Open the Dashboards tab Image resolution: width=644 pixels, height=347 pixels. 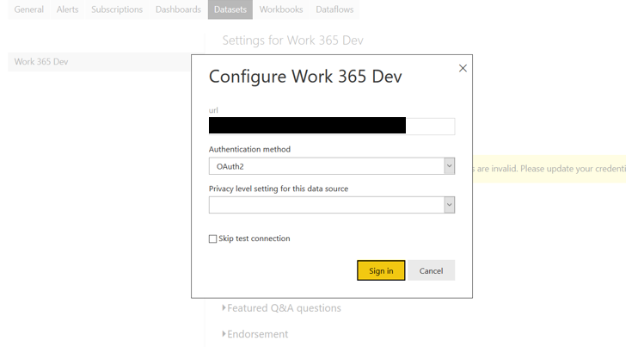click(x=178, y=9)
